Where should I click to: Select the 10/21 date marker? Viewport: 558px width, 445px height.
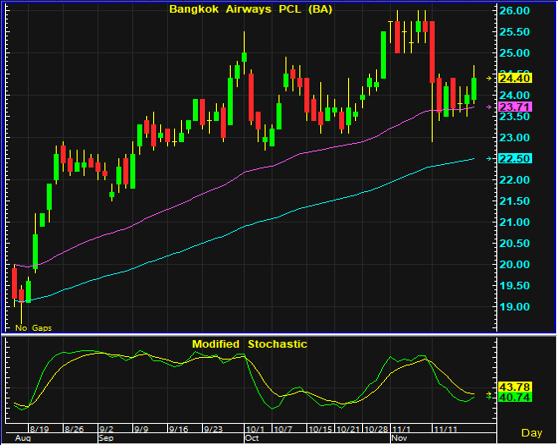coord(348,429)
